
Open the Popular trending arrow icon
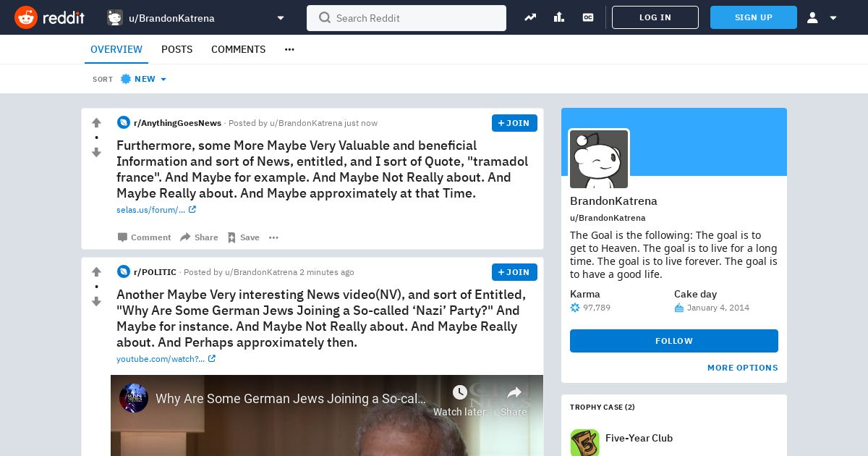(530, 17)
